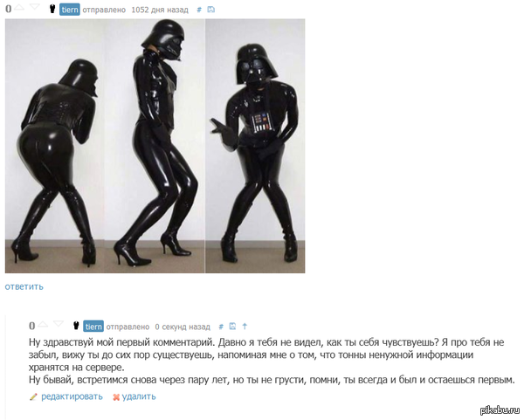Open tiern profile from top comment
The width and height of the screenshot is (524, 420).
tap(70, 10)
